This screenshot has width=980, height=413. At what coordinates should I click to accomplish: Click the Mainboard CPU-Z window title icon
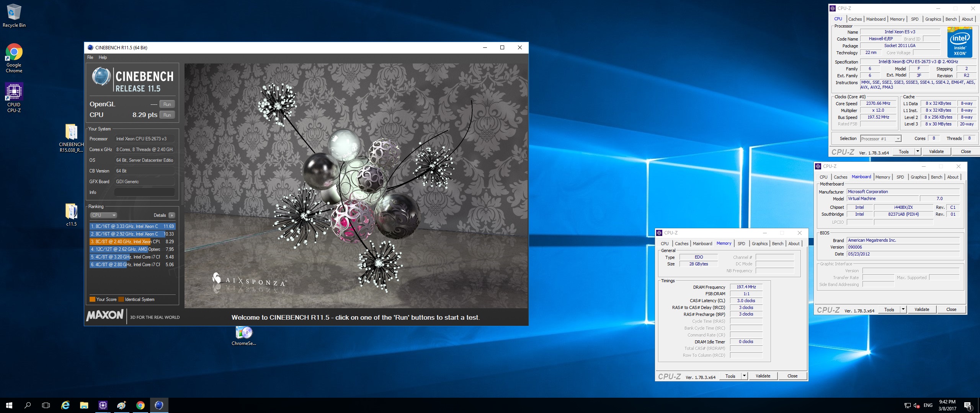pyautogui.click(x=818, y=166)
